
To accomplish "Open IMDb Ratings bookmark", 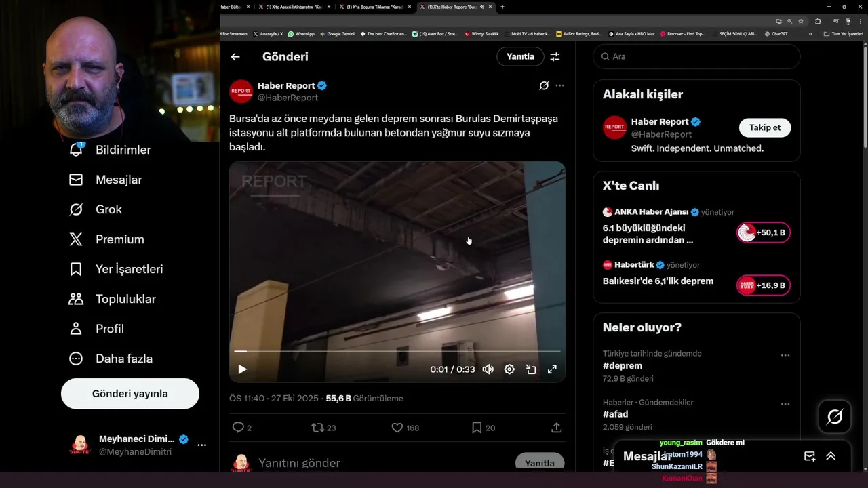I will [578, 33].
